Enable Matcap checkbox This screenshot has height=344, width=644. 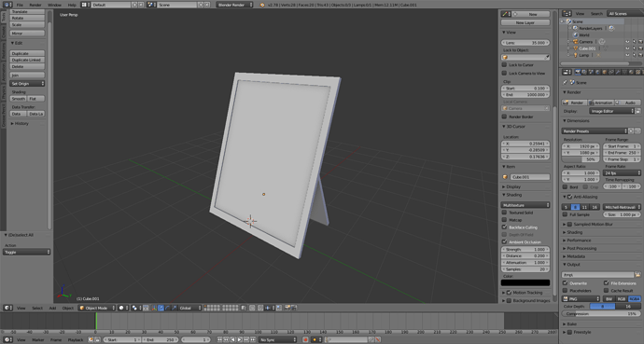point(504,220)
